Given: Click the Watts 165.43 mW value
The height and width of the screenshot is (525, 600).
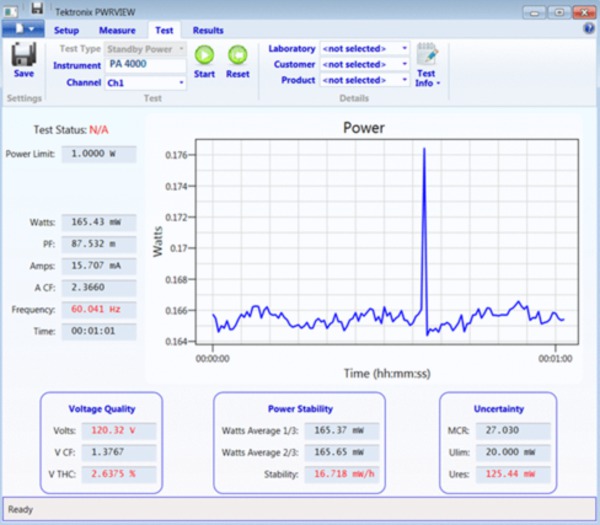Looking at the screenshot, I should click(99, 222).
